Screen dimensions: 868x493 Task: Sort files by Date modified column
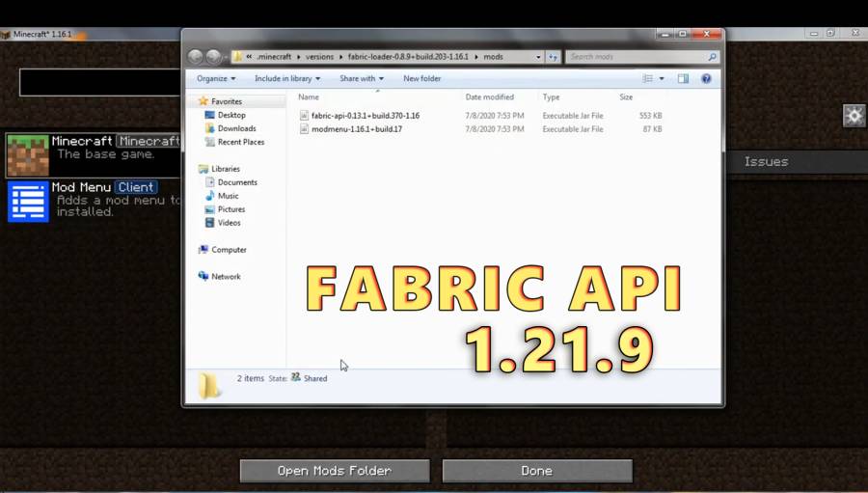click(489, 96)
